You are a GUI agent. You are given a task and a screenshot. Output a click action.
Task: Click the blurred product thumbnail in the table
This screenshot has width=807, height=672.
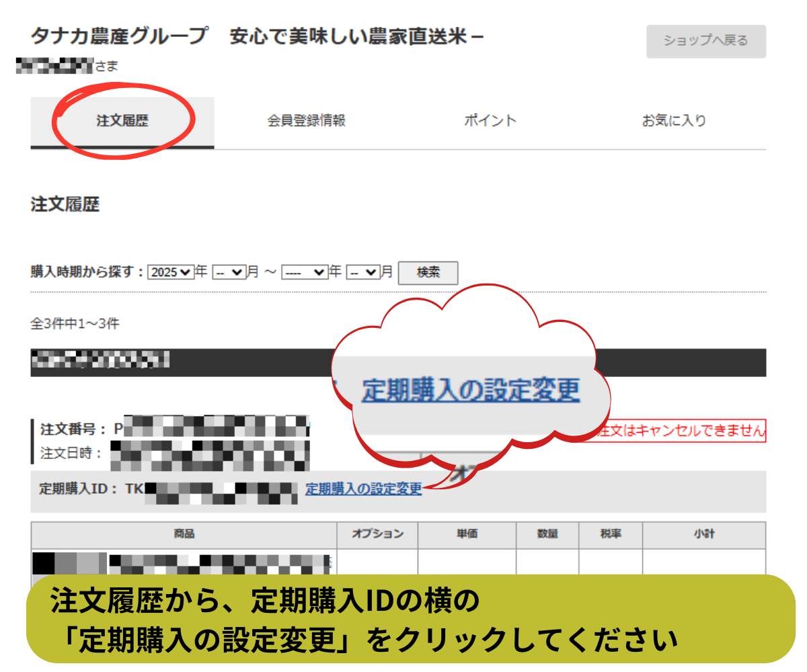pyautogui.click(x=69, y=562)
